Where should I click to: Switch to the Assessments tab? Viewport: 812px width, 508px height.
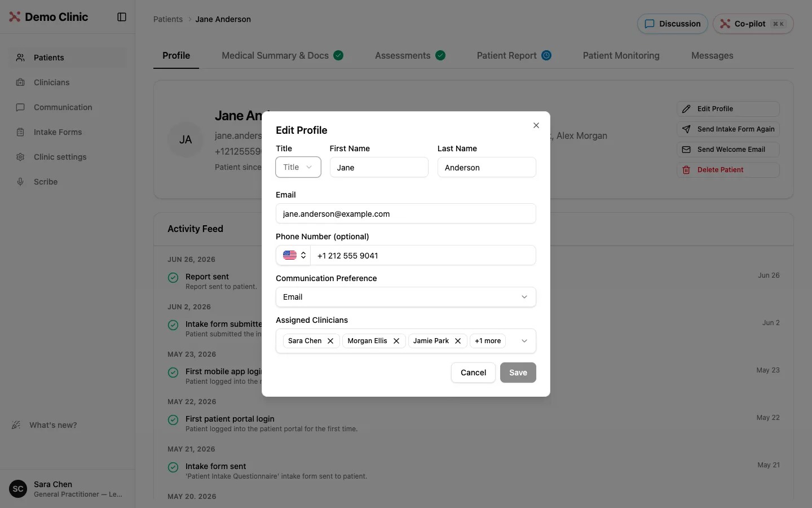pyautogui.click(x=410, y=55)
